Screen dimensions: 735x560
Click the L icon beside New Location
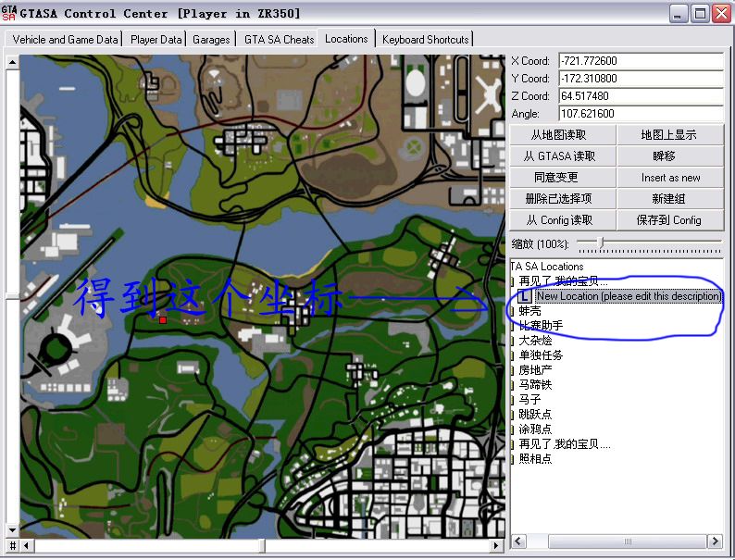coord(525,296)
